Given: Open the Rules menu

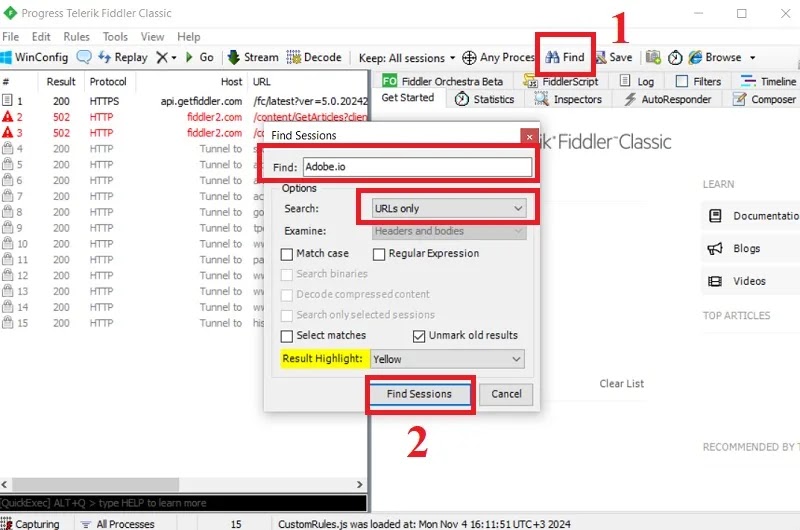Looking at the screenshot, I should [x=77, y=37].
